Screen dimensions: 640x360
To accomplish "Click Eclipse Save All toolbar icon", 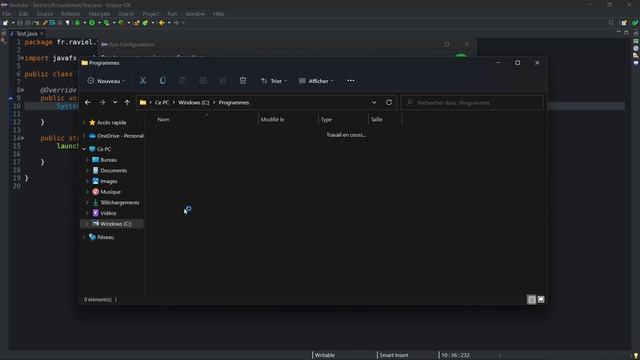I will 28,23.
